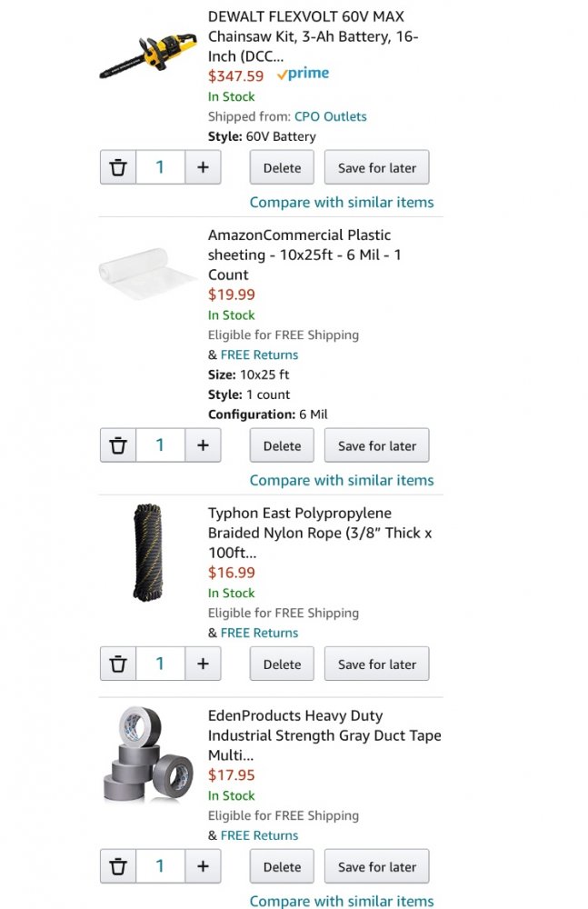
Task: View the braided rope product thumbnail
Action: (147, 552)
